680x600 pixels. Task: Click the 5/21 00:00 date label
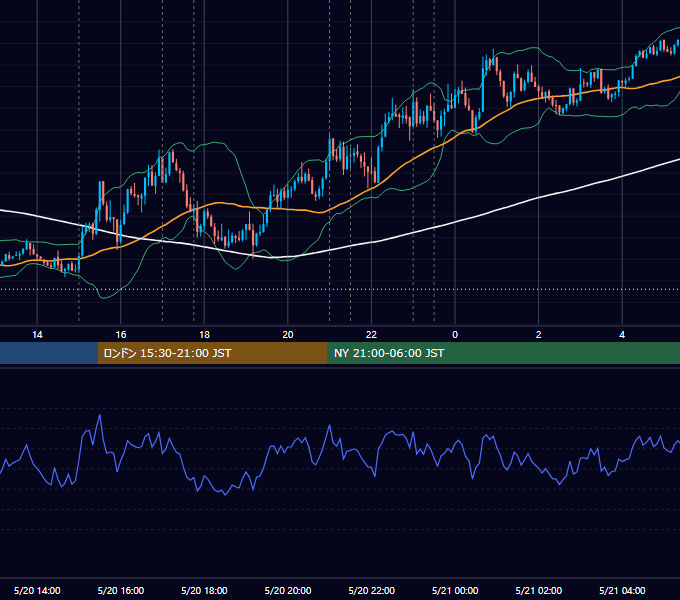pos(455,590)
